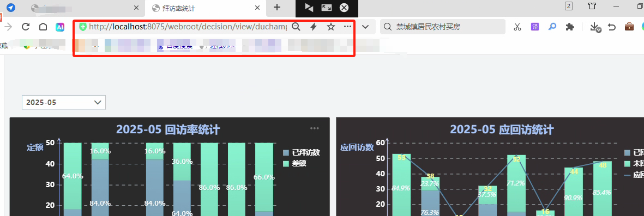
Task: Click the lightning speed mode icon
Action: coord(314,27)
